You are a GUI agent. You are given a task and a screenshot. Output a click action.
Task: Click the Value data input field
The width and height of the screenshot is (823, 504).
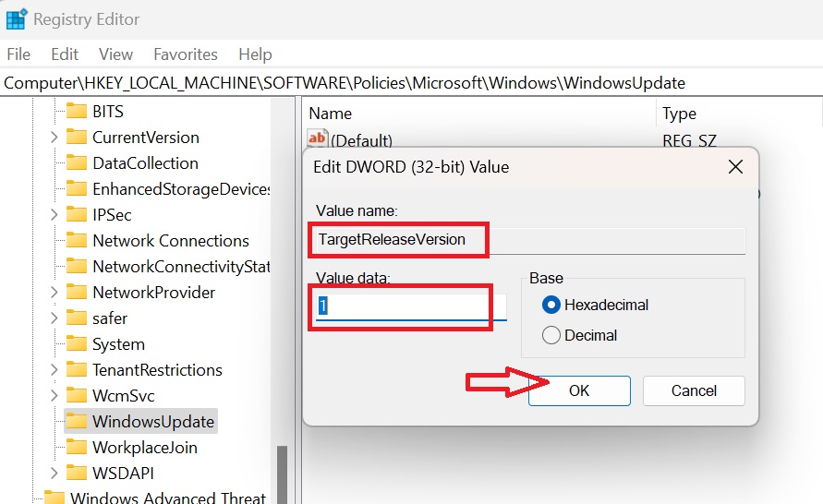(x=411, y=306)
